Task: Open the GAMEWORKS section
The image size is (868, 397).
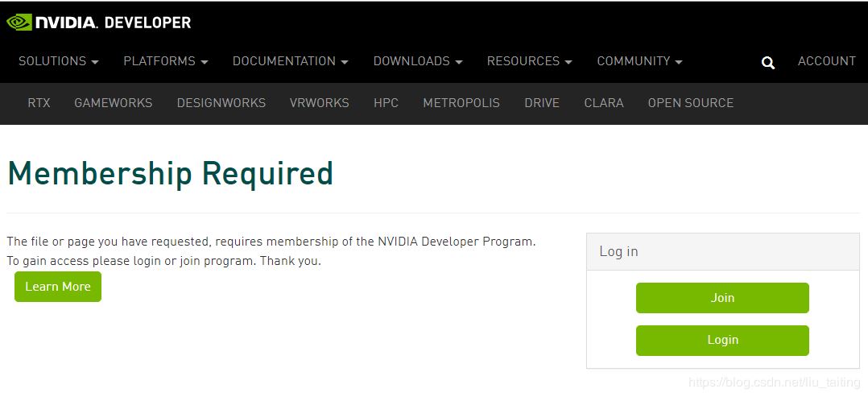Action: point(114,103)
